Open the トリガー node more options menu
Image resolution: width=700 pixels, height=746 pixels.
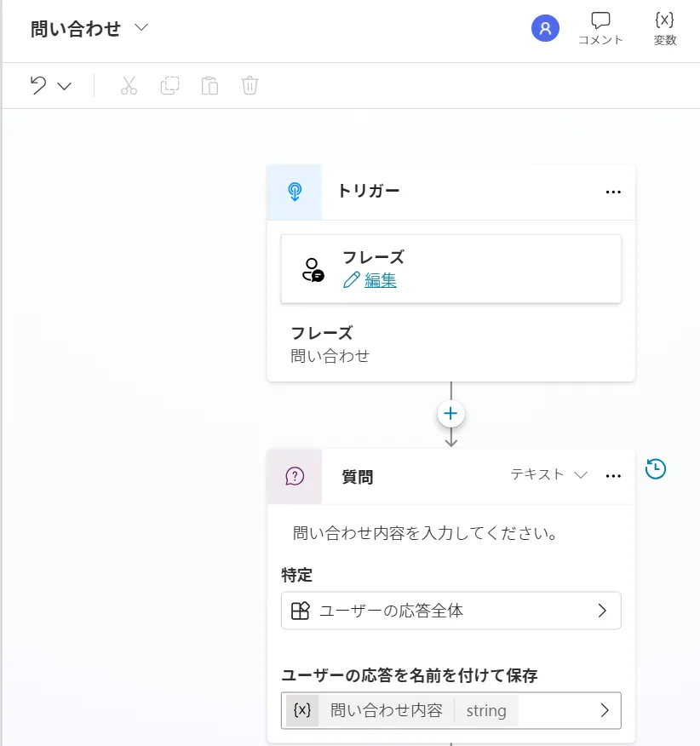click(613, 192)
